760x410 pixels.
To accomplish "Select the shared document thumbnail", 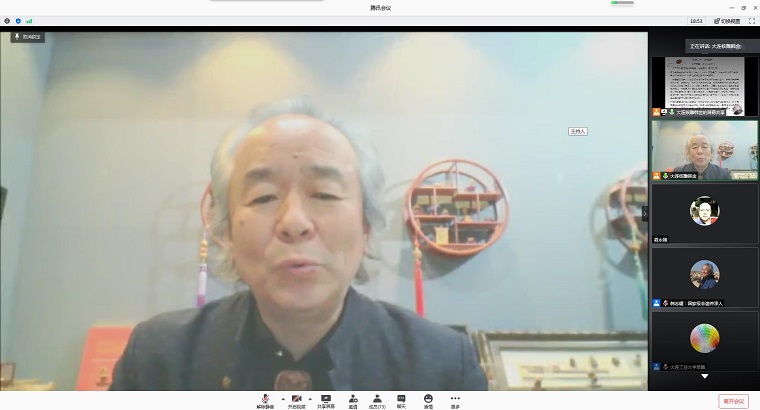I will (x=704, y=86).
